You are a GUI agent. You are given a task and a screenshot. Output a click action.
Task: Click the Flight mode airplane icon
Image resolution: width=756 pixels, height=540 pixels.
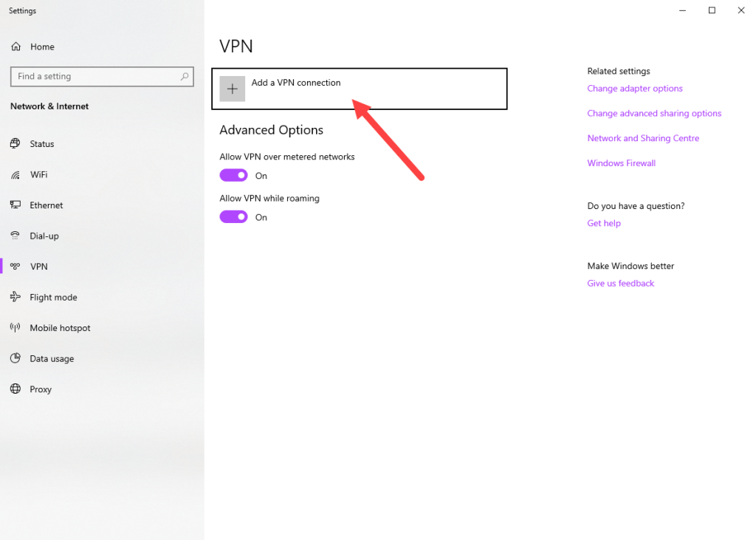[x=16, y=297]
